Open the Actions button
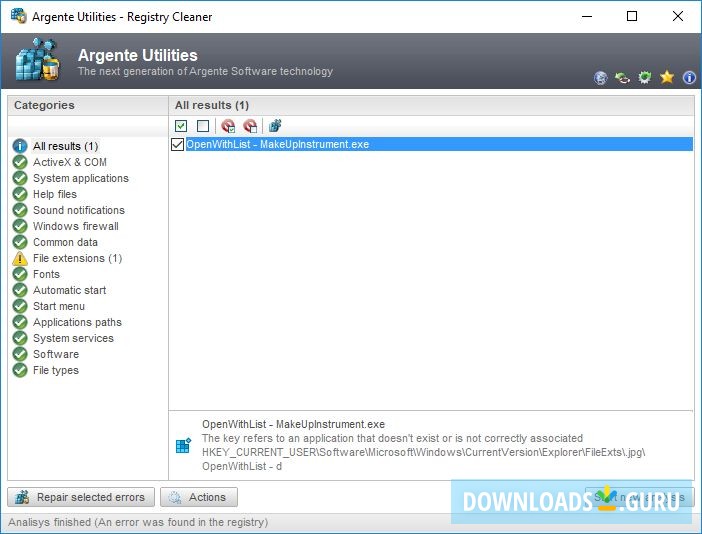 199,497
